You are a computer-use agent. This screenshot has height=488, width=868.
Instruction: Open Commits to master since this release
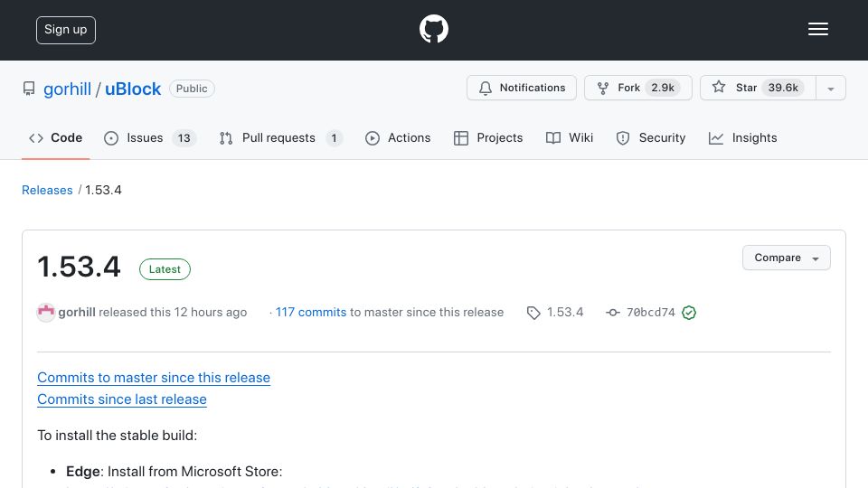point(154,378)
